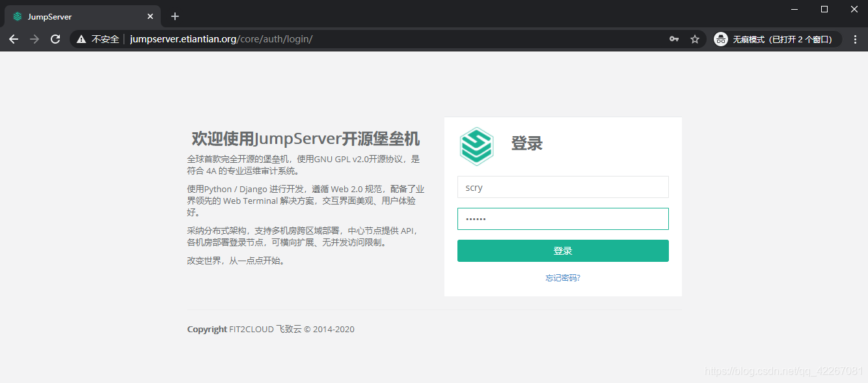Viewport: 868px width, 383px height.
Task: Click the Copyright FIT2CLOUD 飞致云 footer text
Action: click(x=271, y=330)
